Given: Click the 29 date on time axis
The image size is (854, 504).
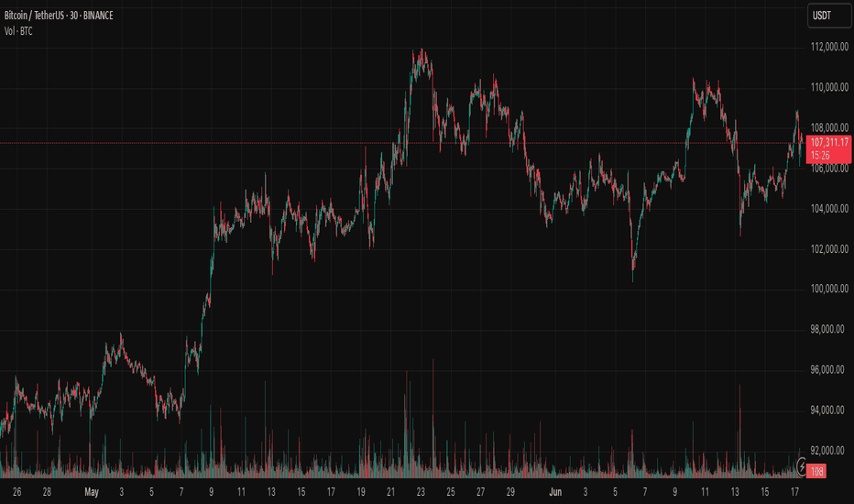Looking at the screenshot, I should [510, 492].
